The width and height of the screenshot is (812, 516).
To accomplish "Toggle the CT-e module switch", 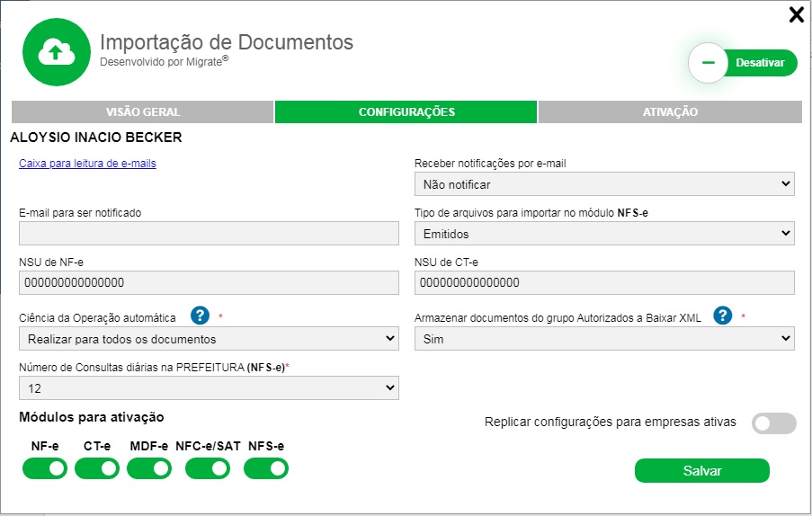I will pos(97,468).
